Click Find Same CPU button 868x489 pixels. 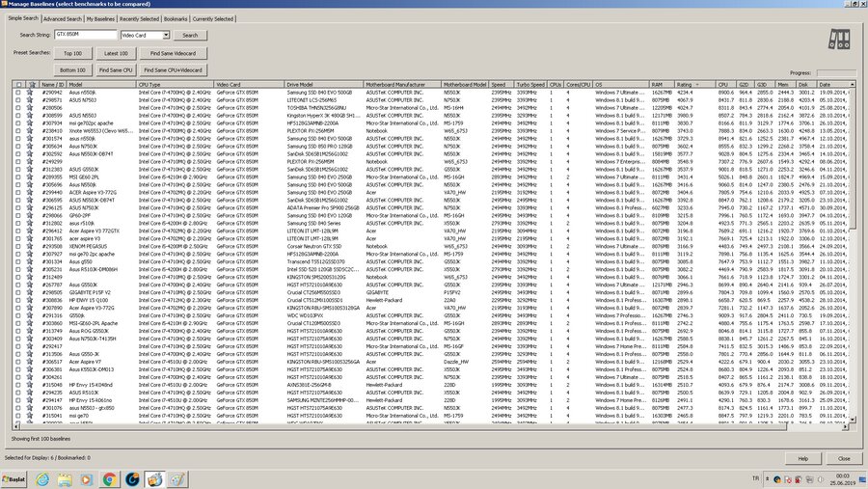tap(116, 70)
